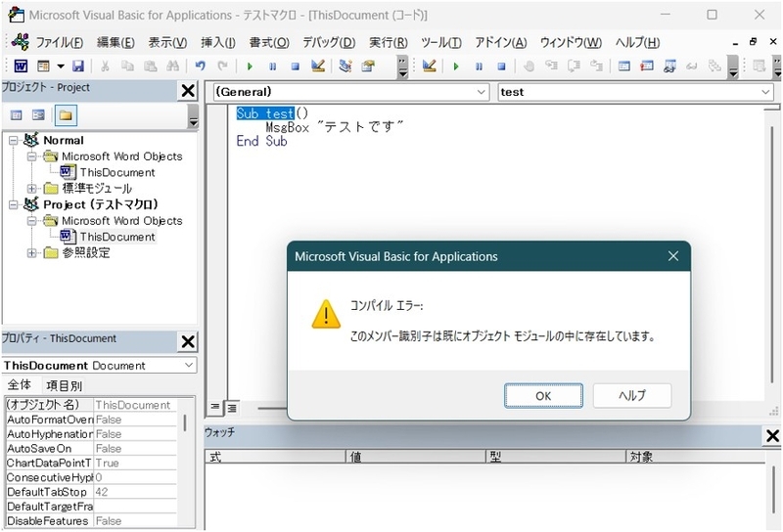
Task: Select ThisDocument under Project (テストマクロ)
Action: point(117,237)
